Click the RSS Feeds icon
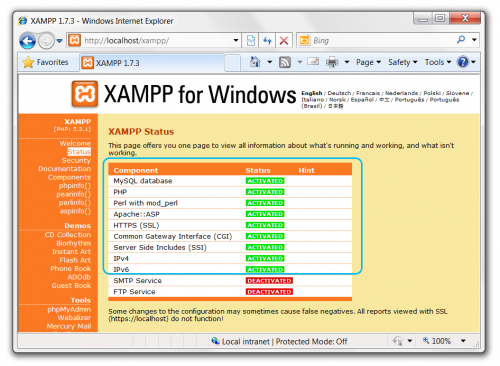 (285, 62)
